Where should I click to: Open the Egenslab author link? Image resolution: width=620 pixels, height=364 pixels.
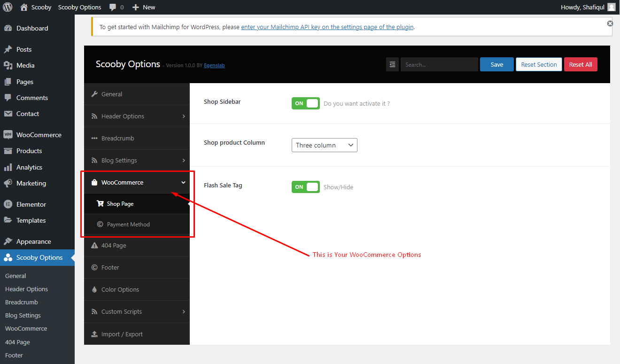(x=214, y=65)
